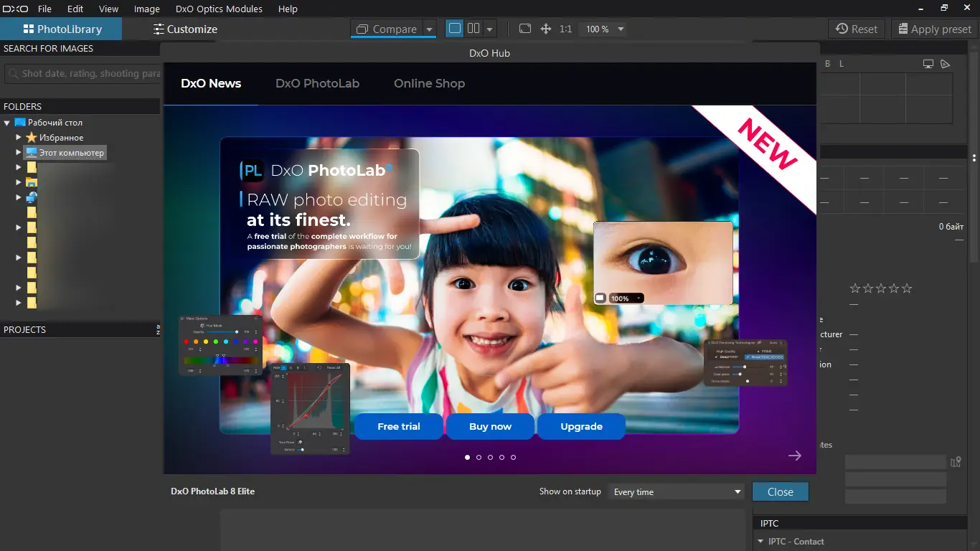Click the search for images field
Image resolution: width=980 pixels, height=551 pixels.
pos(83,73)
